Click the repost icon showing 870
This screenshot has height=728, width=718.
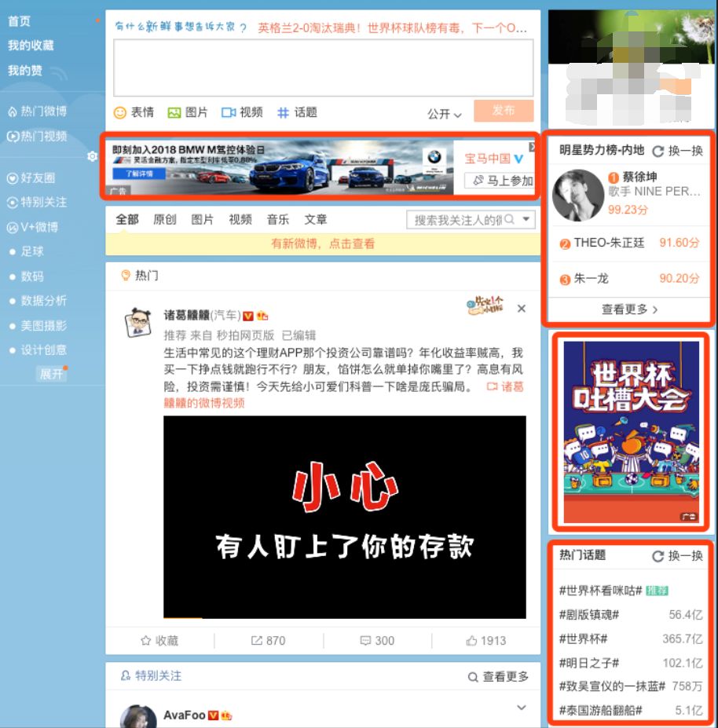click(x=255, y=641)
